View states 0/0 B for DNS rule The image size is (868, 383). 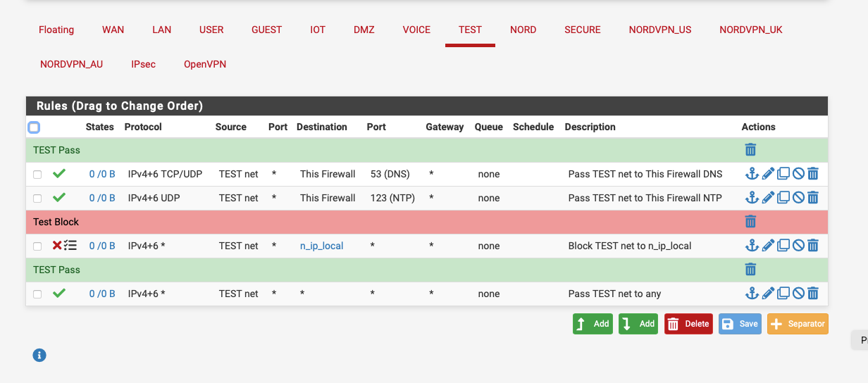pos(102,174)
